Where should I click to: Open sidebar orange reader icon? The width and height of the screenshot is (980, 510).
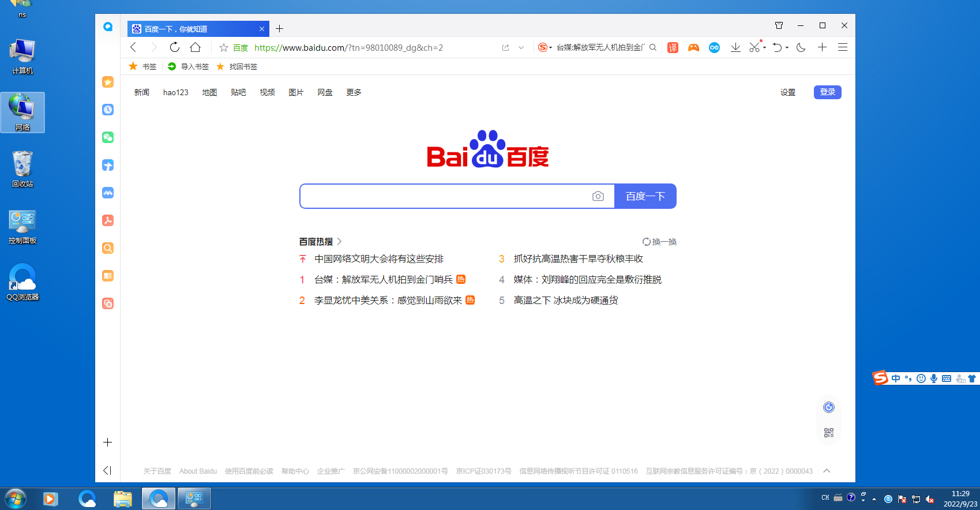[108, 276]
